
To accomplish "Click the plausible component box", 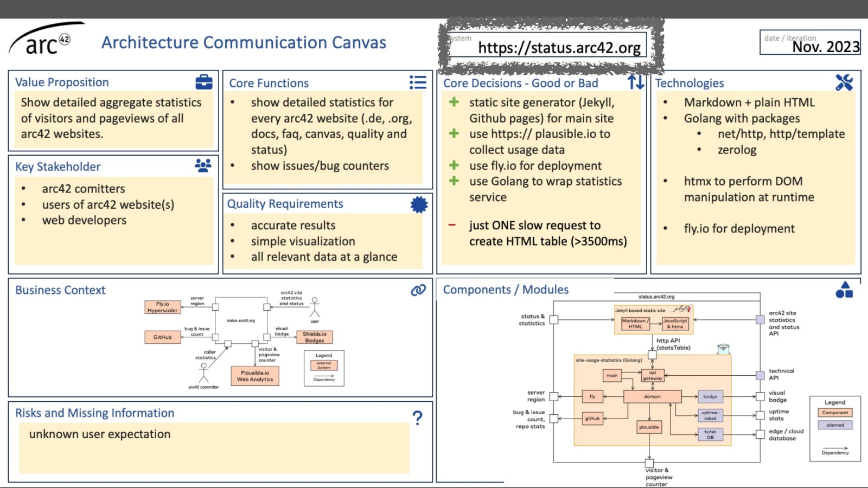I will pyautogui.click(x=649, y=427).
